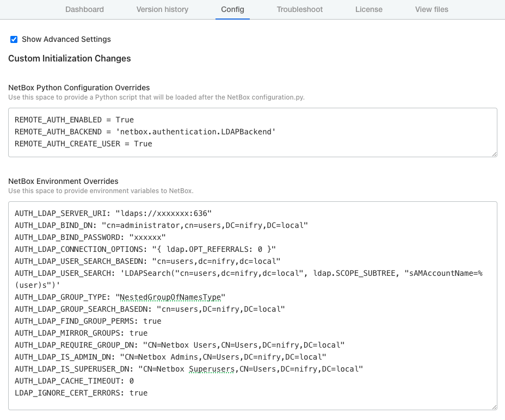Click the REMOTE_AUTH_BACKEND line
The height and width of the screenshot is (420, 505).
click(x=145, y=132)
